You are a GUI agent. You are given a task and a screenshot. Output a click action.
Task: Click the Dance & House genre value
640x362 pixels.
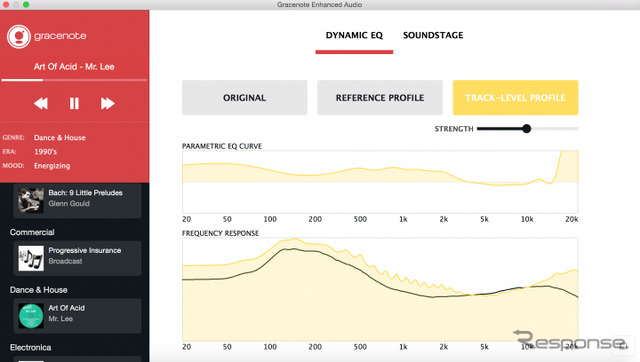(60, 138)
